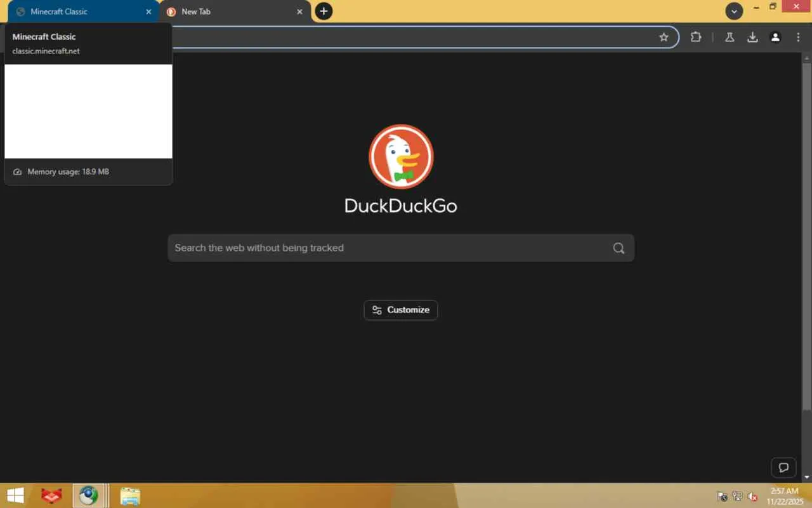This screenshot has height=508, width=812.
Task: Open the taskbar clock showing 2:57 AM
Action: point(784,496)
